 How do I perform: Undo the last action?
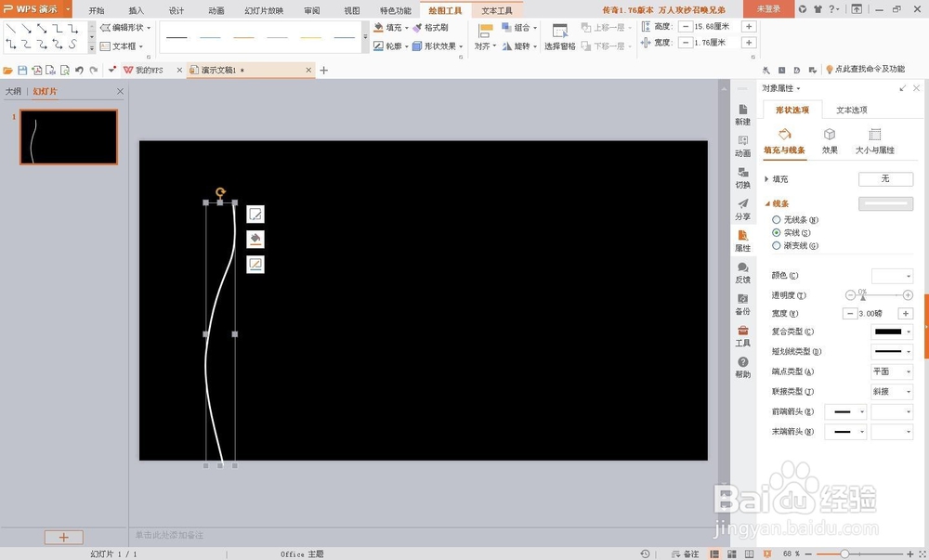coord(79,71)
